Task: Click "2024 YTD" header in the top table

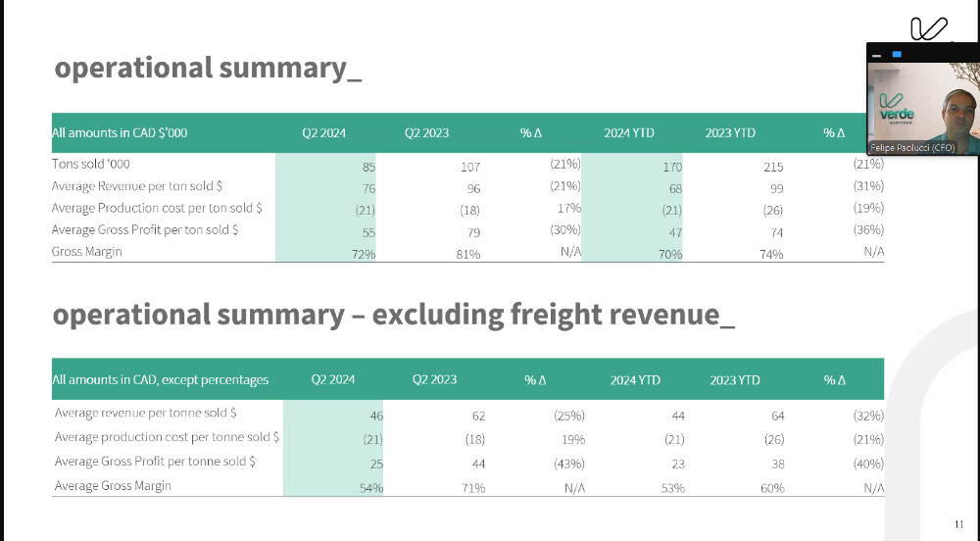Action: point(629,132)
